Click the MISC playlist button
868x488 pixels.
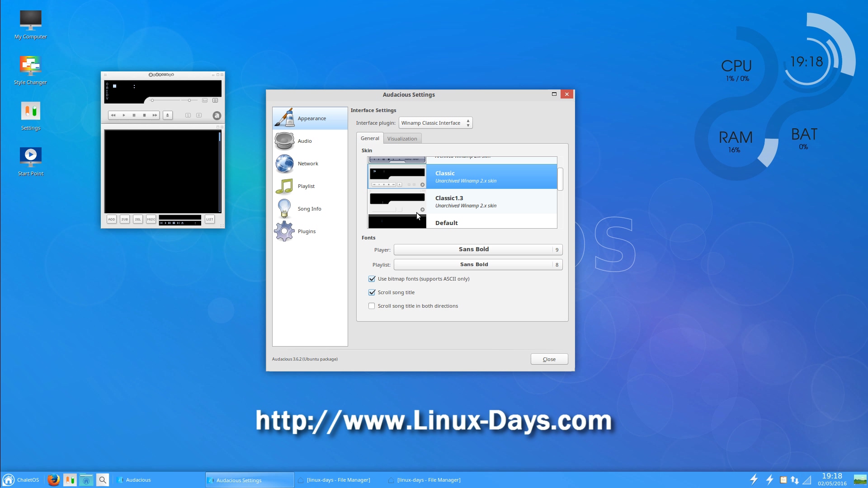coord(151,219)
